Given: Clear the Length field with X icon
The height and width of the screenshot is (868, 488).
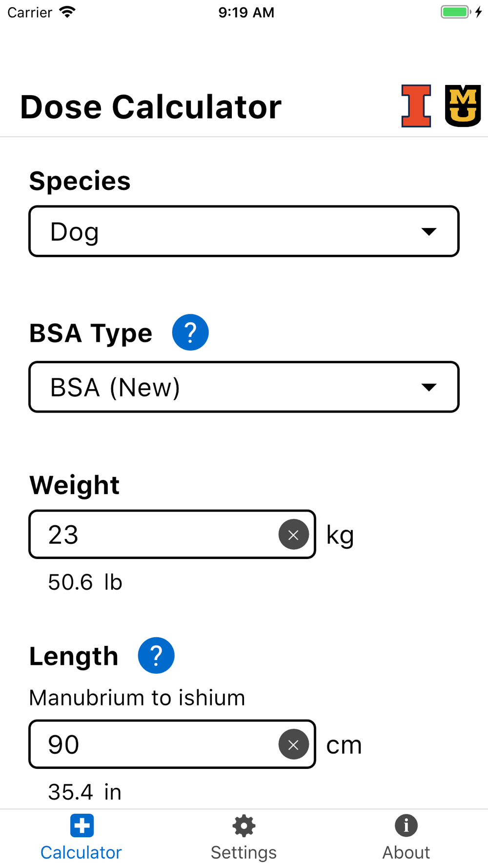Looking at the screenshot, I should point(293,744).
